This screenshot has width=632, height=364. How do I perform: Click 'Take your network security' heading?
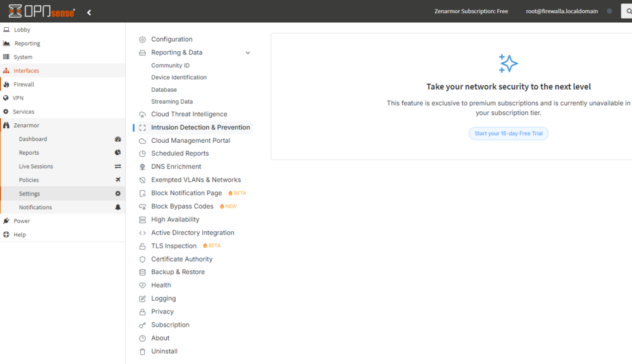(x=508, y=87)
